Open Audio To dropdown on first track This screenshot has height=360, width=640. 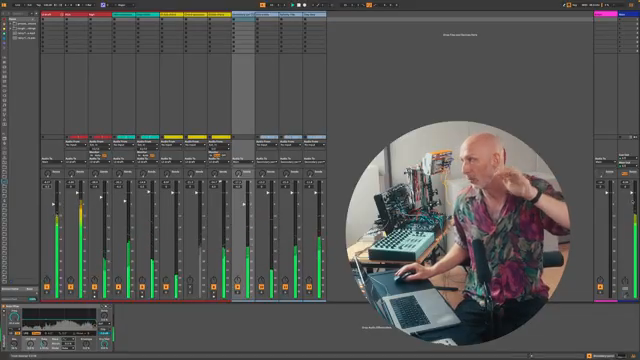click(x=52, y=162)
